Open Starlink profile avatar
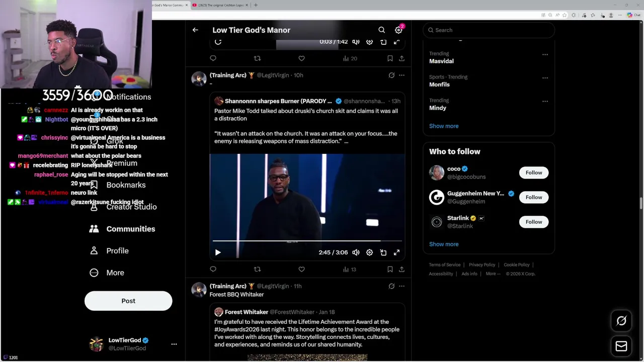Image resolution: width=644 pixels, height=362 pixels. point(437,222)
